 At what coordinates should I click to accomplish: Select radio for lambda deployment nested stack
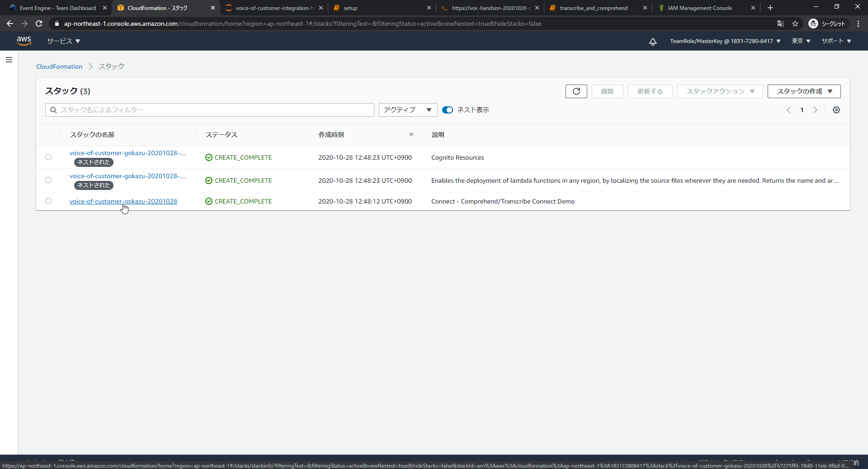coord(48,180)
